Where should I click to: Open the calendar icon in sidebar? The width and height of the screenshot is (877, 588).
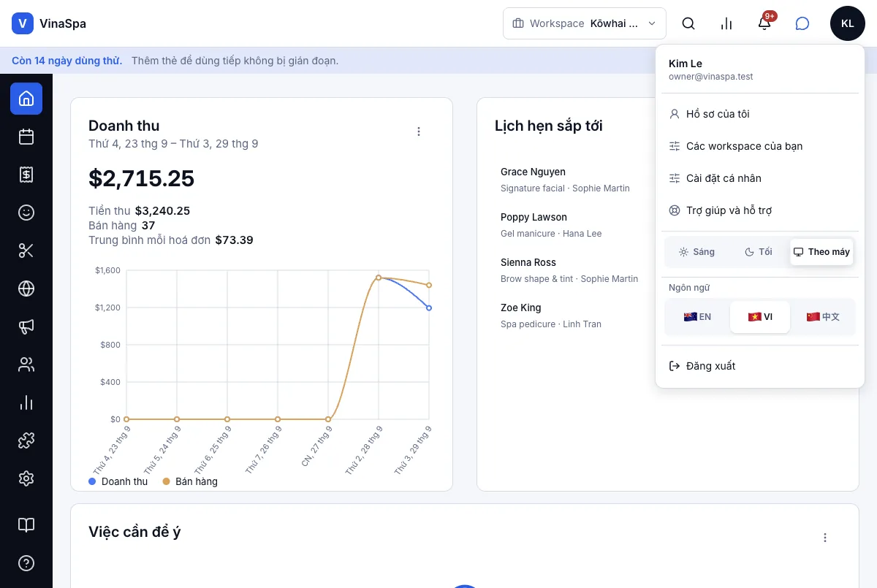26,137
